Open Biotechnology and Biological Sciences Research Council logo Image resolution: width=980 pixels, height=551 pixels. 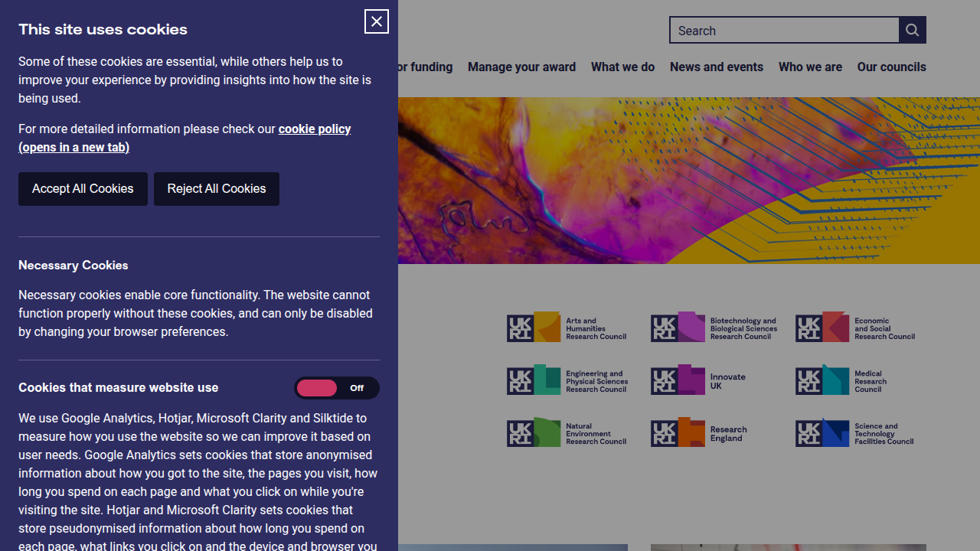point(714,327)
